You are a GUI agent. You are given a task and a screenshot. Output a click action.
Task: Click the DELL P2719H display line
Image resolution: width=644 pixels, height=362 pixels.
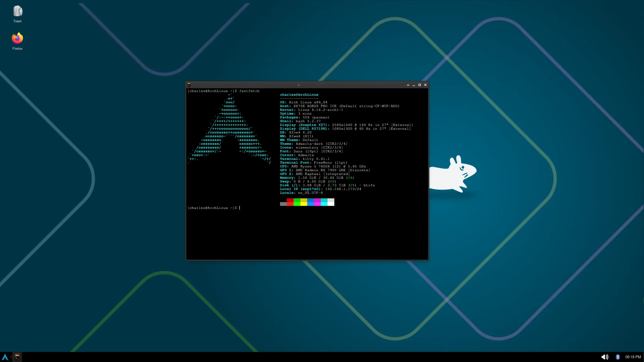345,129
